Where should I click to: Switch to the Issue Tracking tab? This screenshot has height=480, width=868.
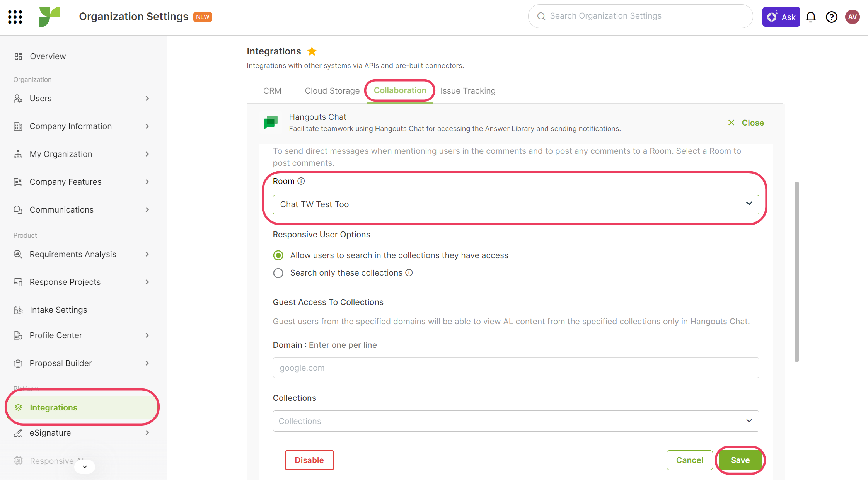pos(468,91)
